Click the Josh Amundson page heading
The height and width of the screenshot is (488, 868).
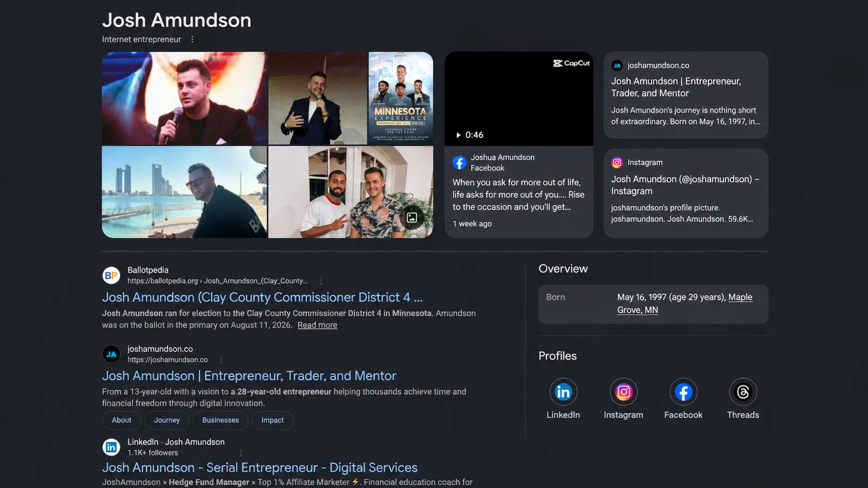point(177,20)
